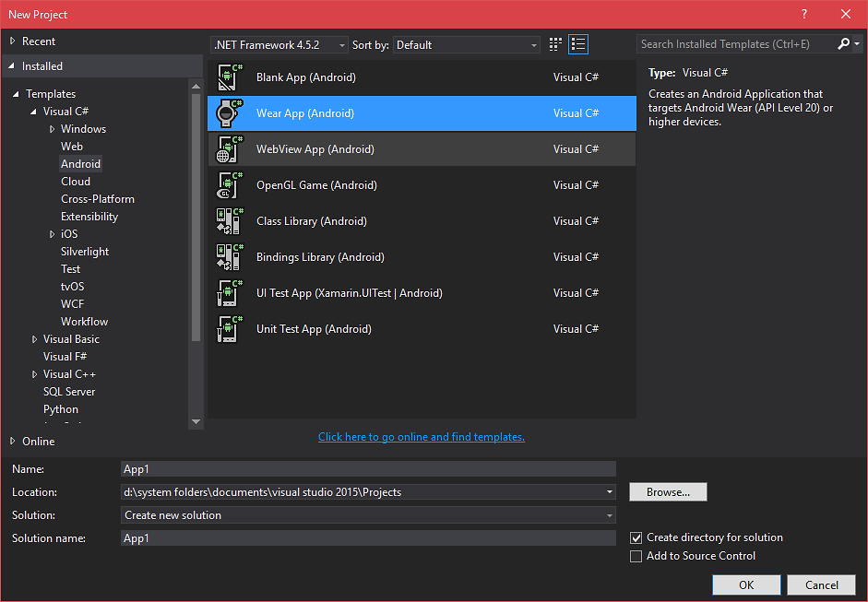Expand the Online section
The width and height of the screenshot is (868, 602).
pyautogui.click(x=12, y=441)
